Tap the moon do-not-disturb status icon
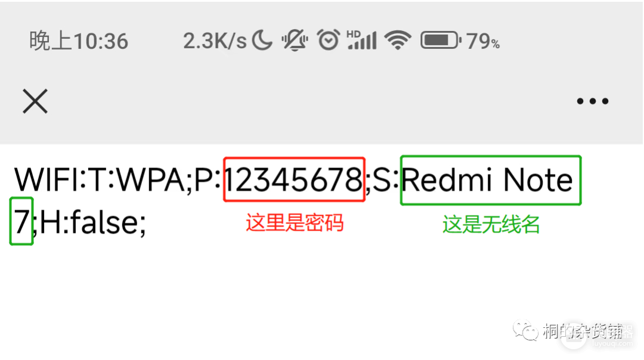This screenshot has width=644, height=360. [262, 41]
